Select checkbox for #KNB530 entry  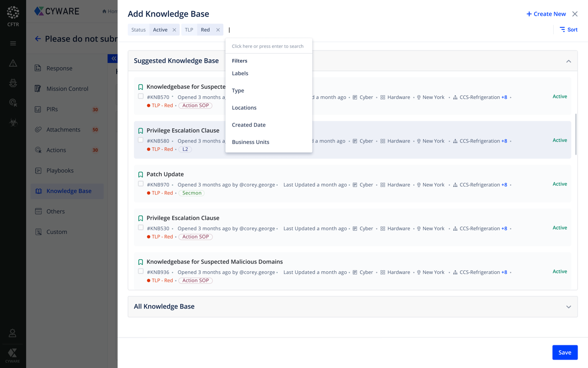141,228
